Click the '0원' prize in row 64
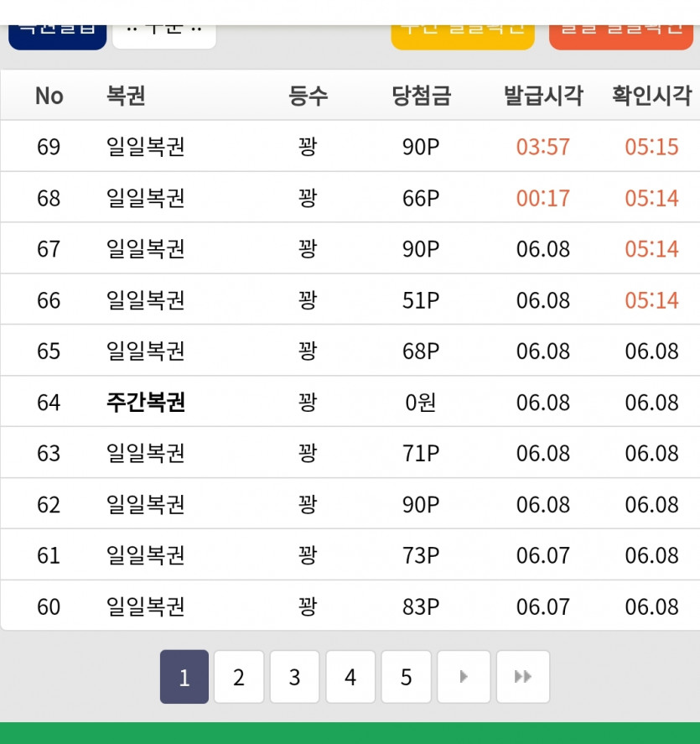This screenshot has width=700, height=744. coord(421,403)
